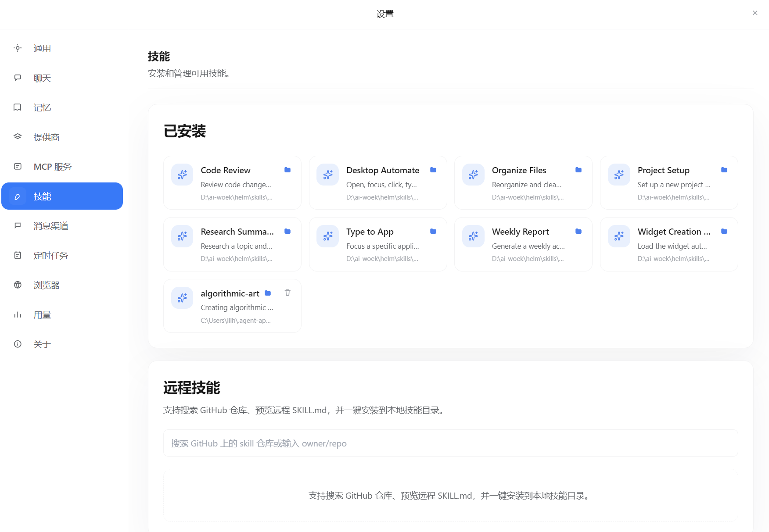Screen dimensions: 769x532
Task: Click the 浏览器 globe icon
Action: [x=18, y=285]
